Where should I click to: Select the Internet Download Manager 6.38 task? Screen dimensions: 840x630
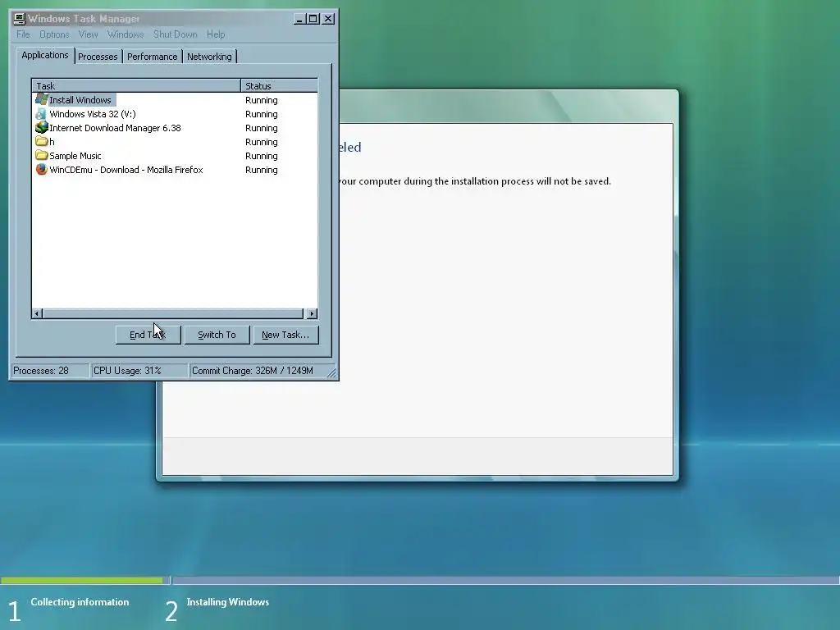point(175,128)
